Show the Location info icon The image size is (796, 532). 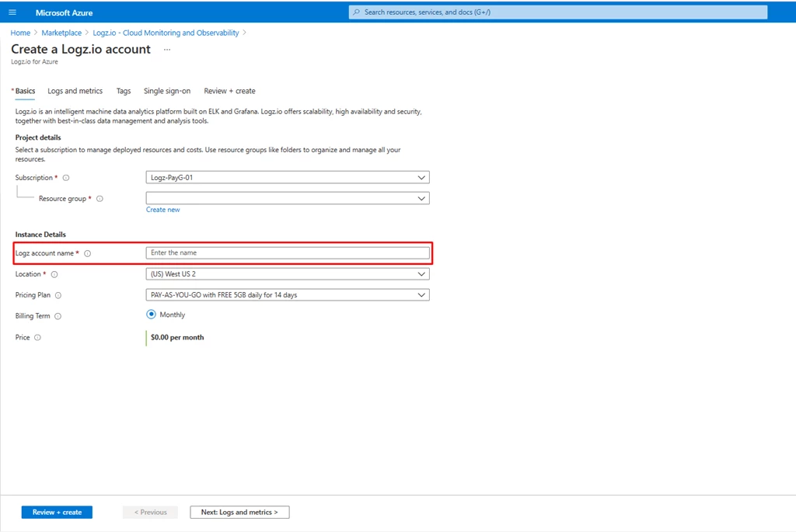[x=54, y=274]
